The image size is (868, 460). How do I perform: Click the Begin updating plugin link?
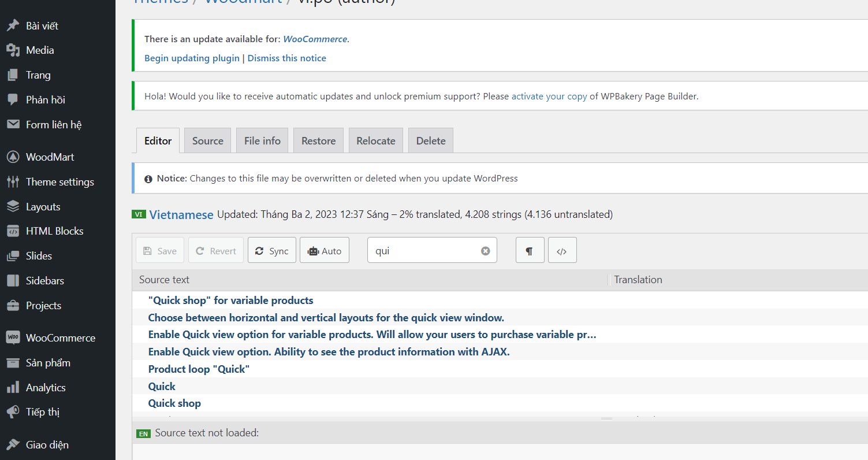pyautogui.click(x=192, y=58)
